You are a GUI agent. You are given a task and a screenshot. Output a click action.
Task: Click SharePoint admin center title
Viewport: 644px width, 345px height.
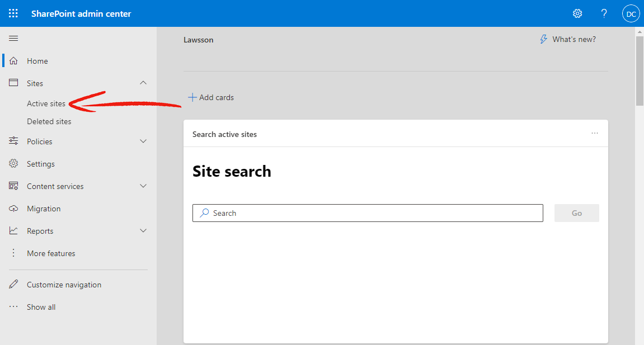pyautogui.click(x=81, y=13)
